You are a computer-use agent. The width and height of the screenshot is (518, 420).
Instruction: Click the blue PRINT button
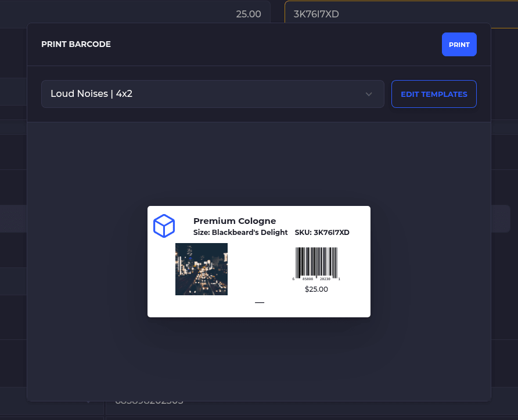point(459,45)
